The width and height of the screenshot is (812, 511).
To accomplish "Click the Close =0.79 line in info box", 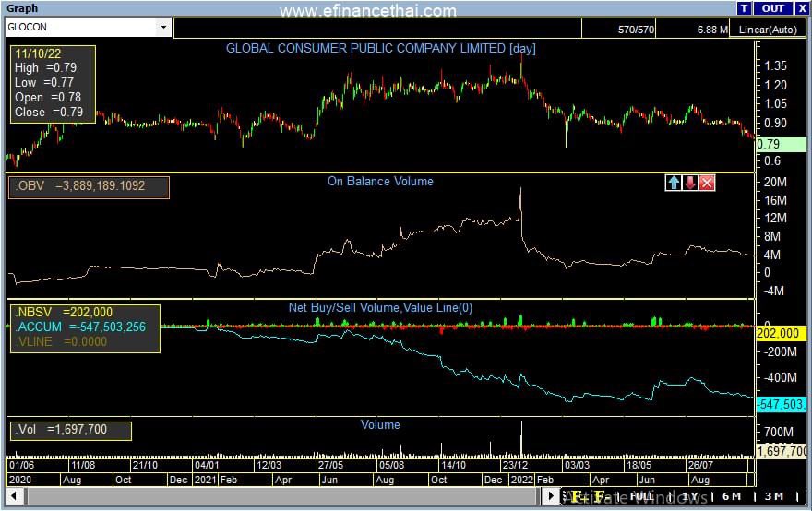I will pyautogui.click(x=49, y=113).
